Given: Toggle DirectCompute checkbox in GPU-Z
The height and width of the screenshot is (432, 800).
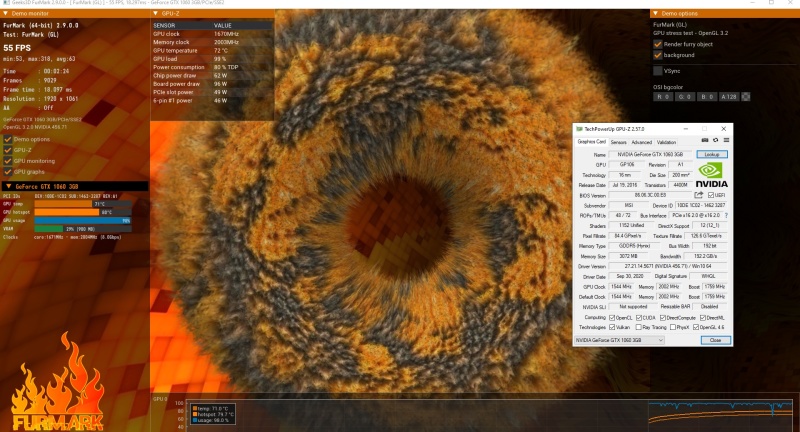Looking at the screenshot, I should click(x=663, y=318).
